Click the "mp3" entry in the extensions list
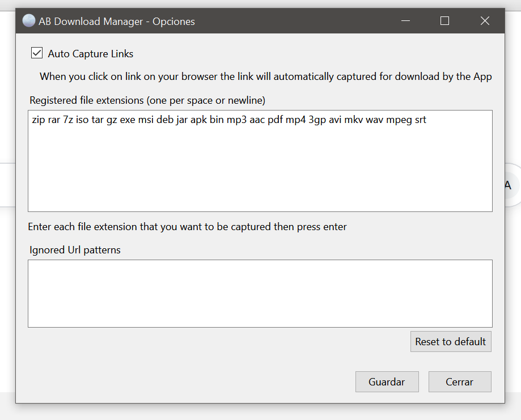521x420 pixels. [x=236, y=120]
